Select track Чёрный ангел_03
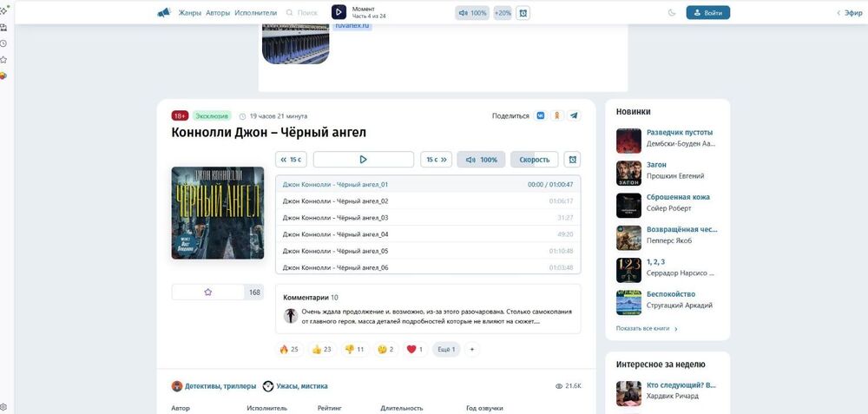 click(x=428, y=218)
